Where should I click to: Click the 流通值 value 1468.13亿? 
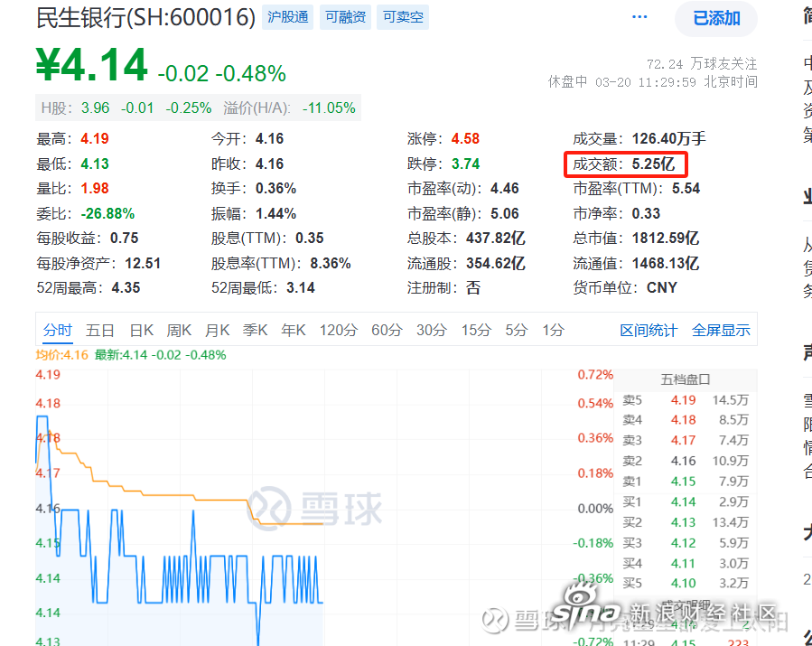[x=666, y=264]
